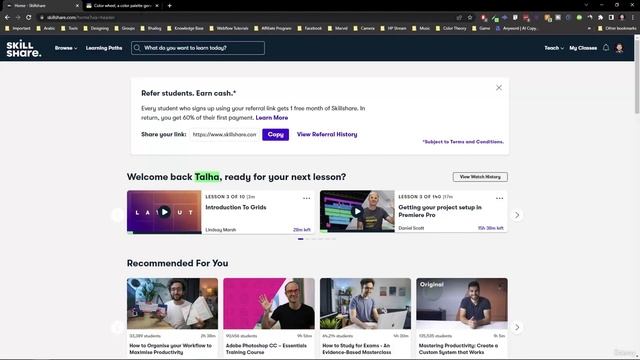Expand the Teach dropdown
This screenshot has height=360, width=640.
(554, 48)
